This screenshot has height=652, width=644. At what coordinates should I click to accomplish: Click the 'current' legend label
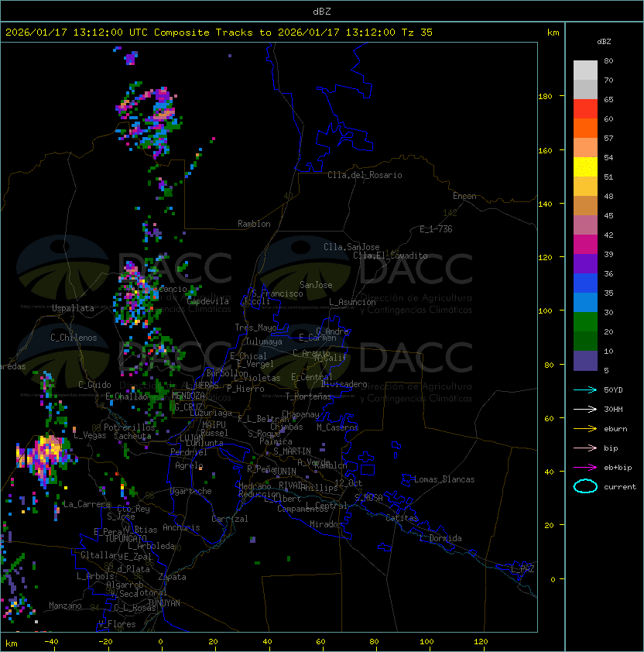[x=620, y=487]
